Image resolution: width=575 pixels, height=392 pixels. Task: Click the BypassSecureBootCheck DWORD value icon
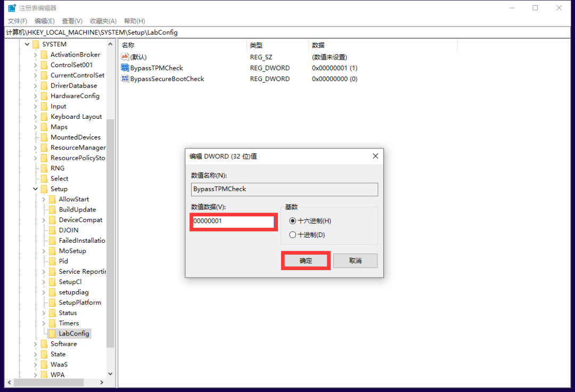pos(125,79)
